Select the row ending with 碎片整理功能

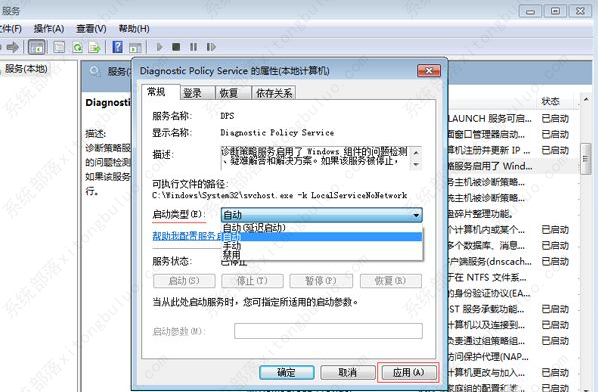tap(512, 214)
